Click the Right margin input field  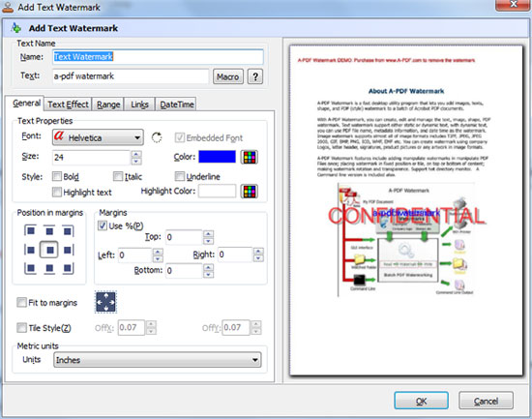click(x=235, y=254)
